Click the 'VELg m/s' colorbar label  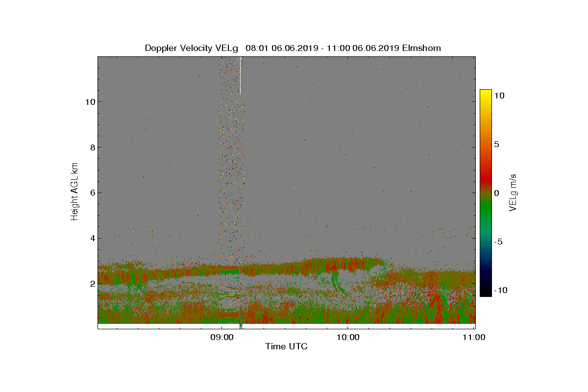514,192
